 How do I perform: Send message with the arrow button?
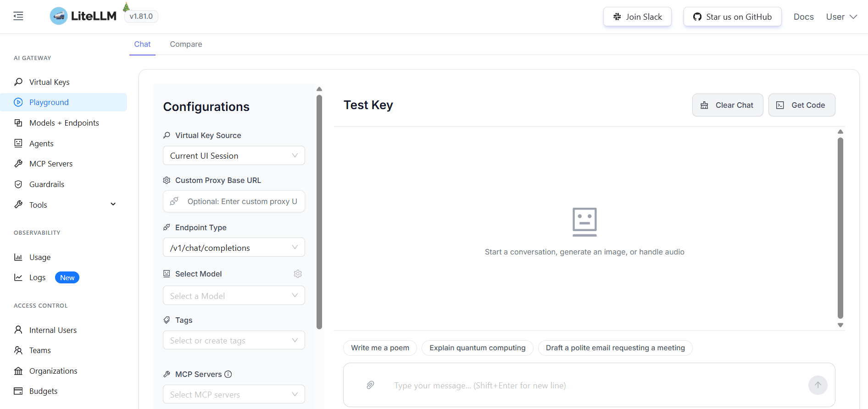[818, 385]
